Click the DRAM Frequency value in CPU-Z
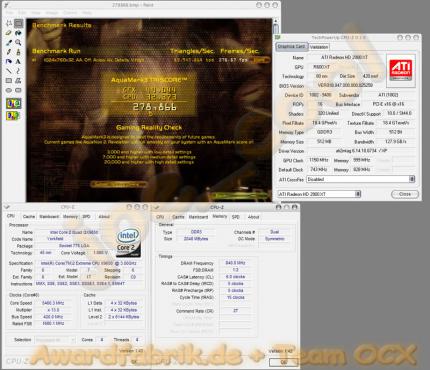430x370 pixels. pyautogui.click(x=235, y=263)
